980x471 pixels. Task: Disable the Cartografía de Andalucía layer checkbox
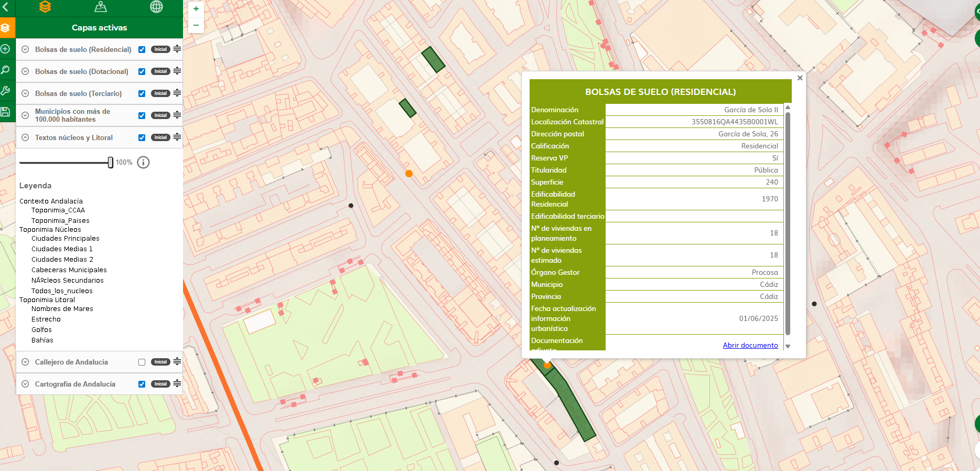142,384
